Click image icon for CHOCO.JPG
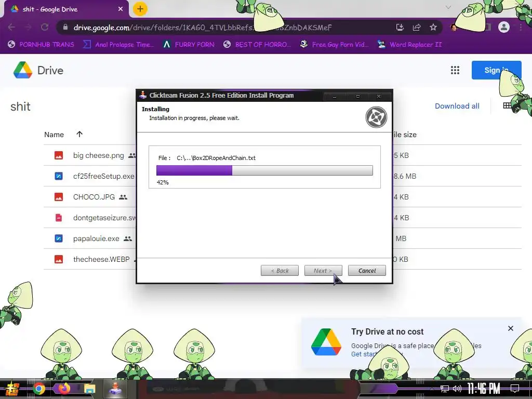This screenshot has height=399, width=532. tap(59, 197)
